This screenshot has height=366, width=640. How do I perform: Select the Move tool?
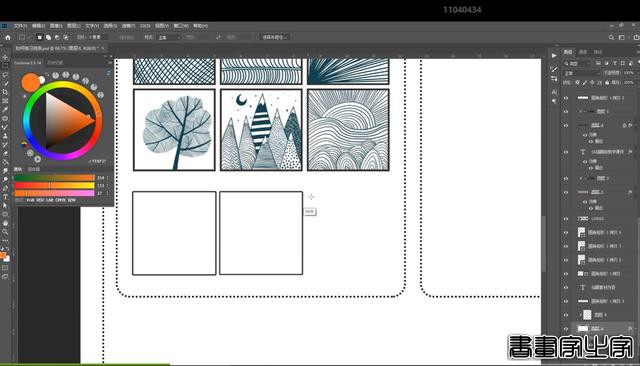coord(5,57)
